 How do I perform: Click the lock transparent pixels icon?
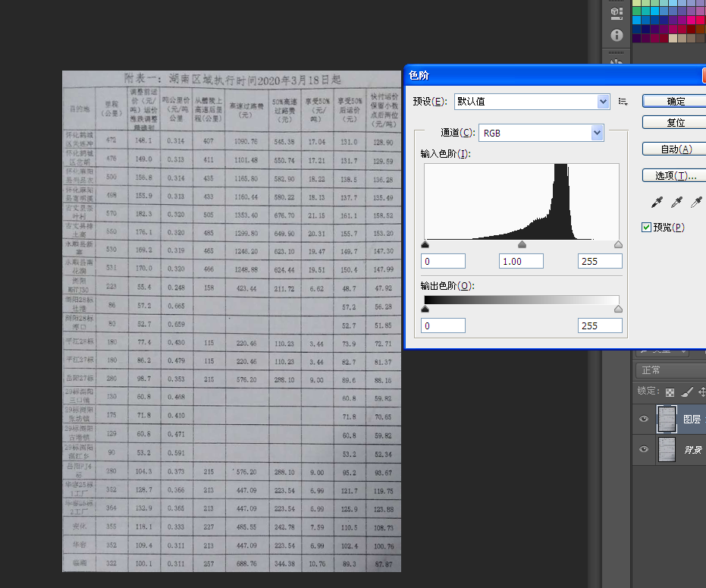(670, 392)
